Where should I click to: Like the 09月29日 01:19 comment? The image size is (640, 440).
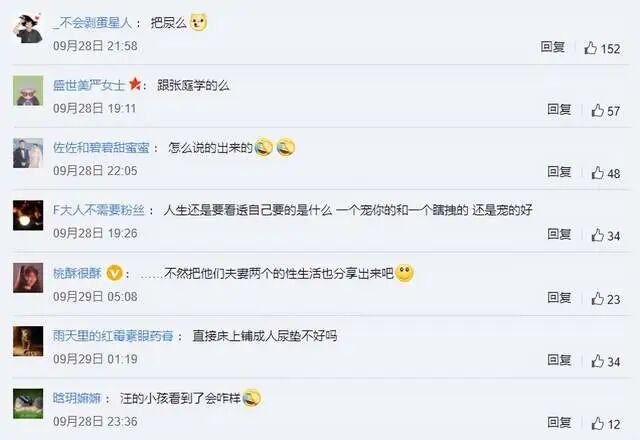point(598,361)
